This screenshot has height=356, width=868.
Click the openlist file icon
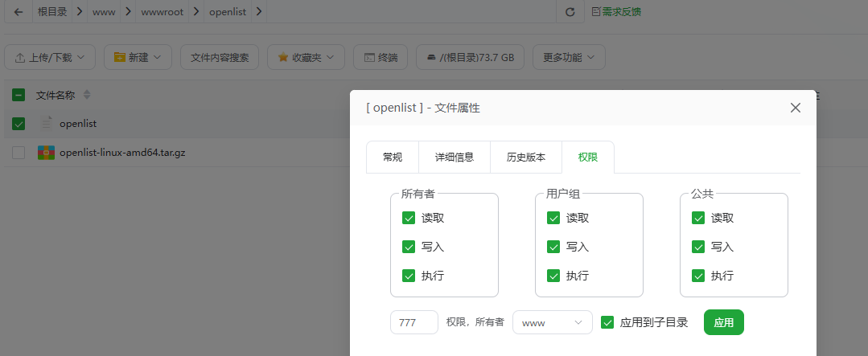tap(47, 124)
